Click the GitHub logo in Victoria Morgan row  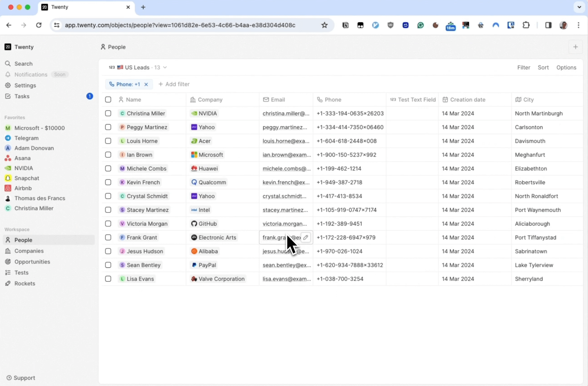coord(194,224)
